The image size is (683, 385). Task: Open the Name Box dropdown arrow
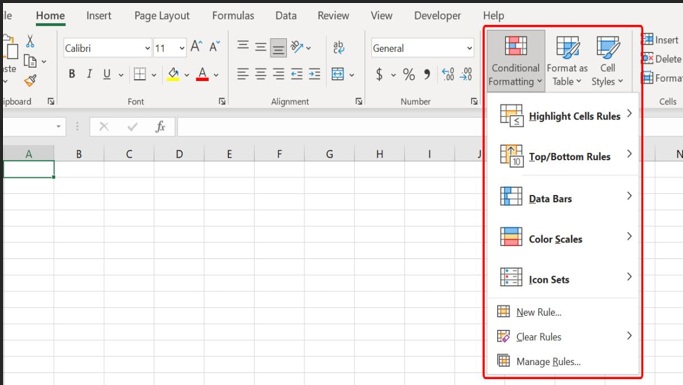(58, 127)
